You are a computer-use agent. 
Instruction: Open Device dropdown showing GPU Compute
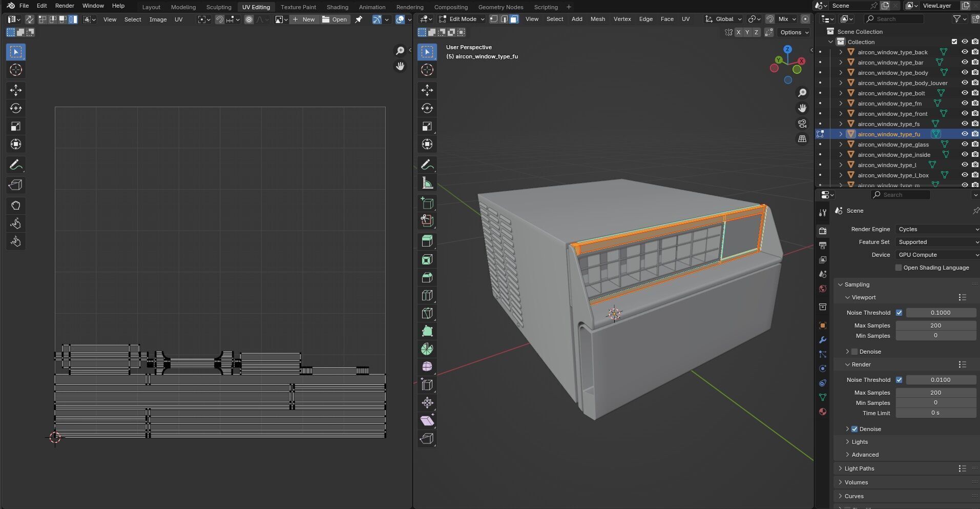pos(937,255)
